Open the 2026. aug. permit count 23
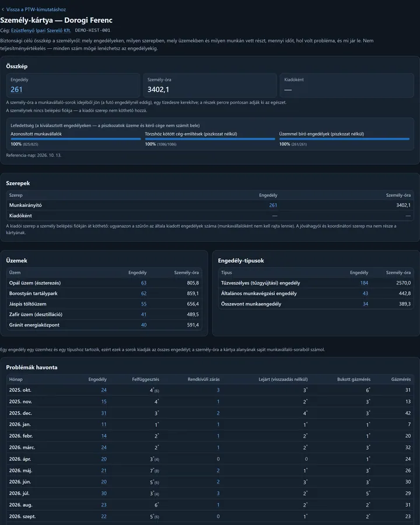Screen dimensions: 420x525 click(104, 505)
